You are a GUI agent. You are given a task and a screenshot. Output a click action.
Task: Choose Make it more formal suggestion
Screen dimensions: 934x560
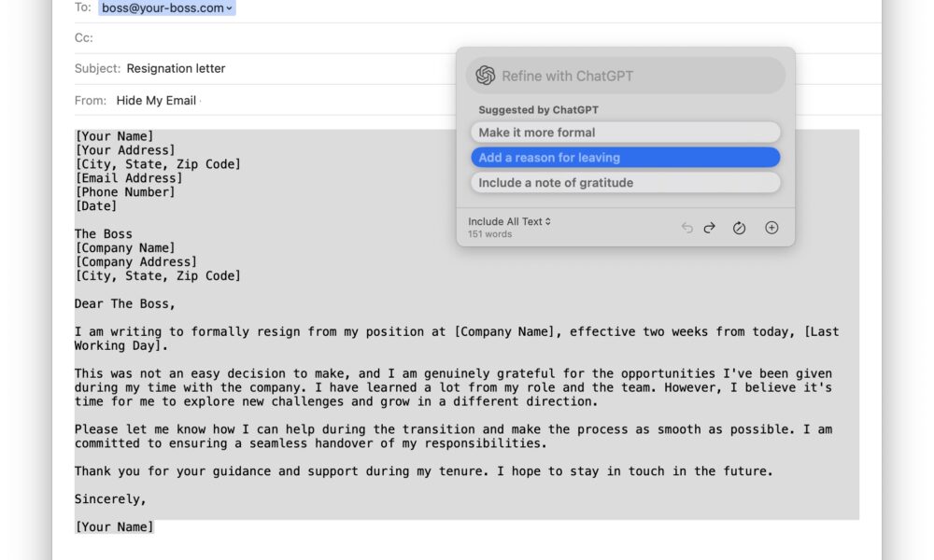click(x=626, y=133)
